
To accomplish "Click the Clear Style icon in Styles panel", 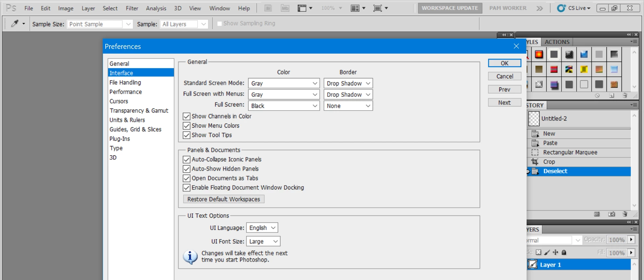I will tap(597, 96).
